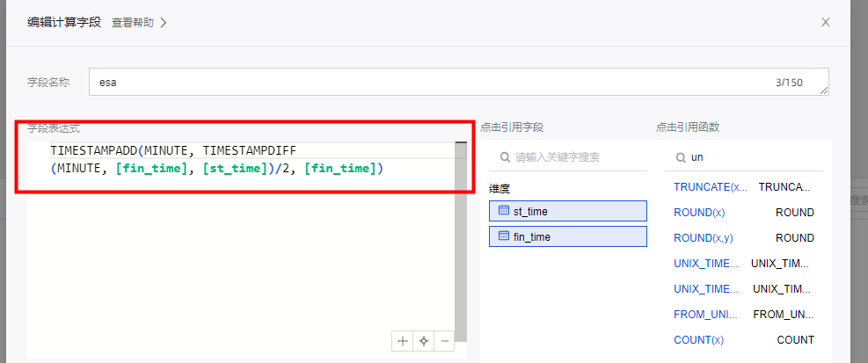Close the edit calculated field dialog
868x363 pixels.
825,22
